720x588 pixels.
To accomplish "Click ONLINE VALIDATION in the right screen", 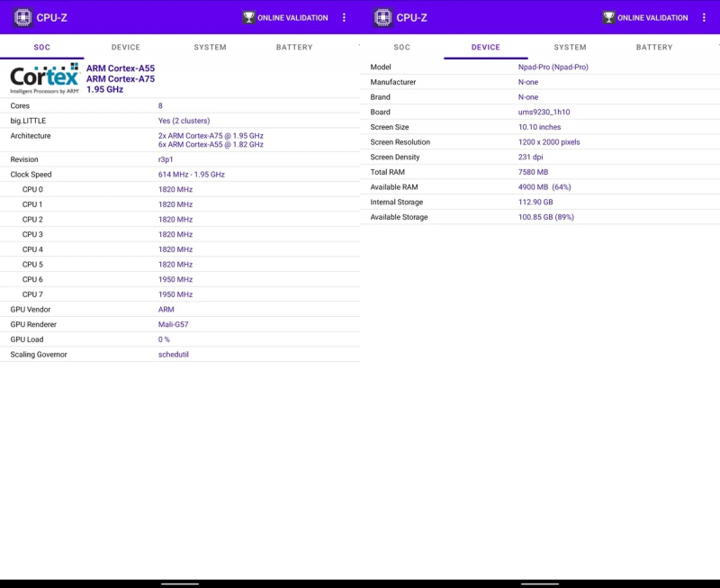I will pos(652,18).
